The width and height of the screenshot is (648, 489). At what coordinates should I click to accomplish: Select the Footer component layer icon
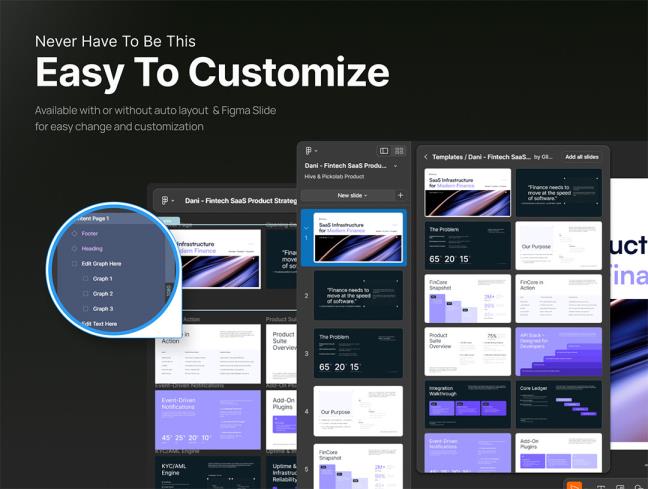tap(74, 233)
